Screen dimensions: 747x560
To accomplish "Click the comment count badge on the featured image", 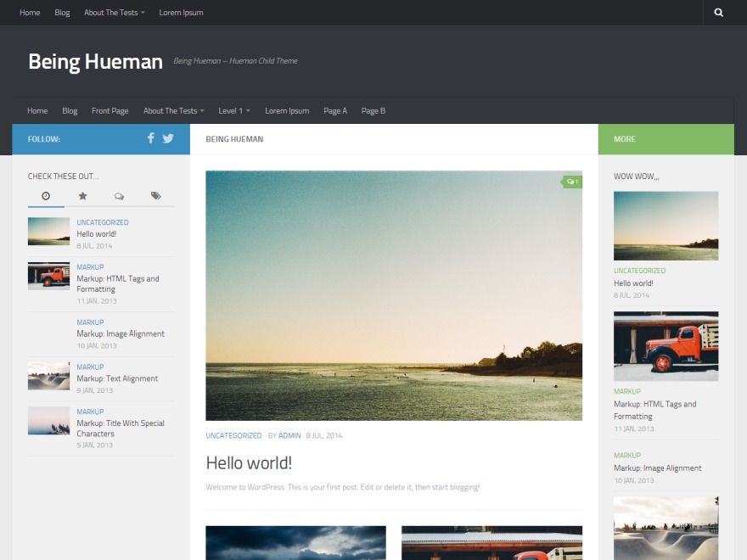I will (572, 181).
